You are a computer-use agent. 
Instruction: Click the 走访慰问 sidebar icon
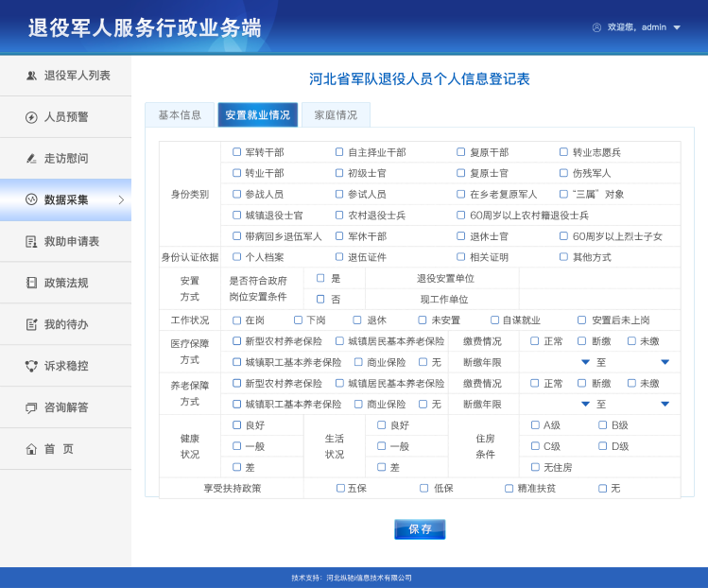[31, 159]
